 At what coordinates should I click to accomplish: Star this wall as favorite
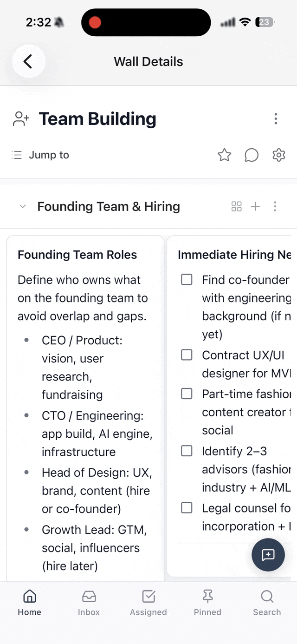tap(225, 155)
